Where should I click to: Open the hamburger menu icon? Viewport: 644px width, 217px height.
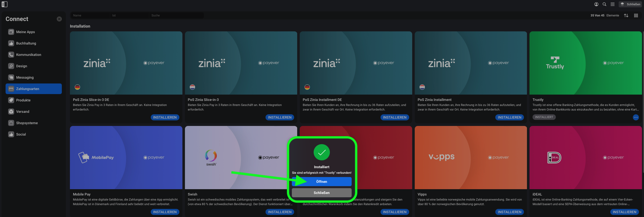click(x=613, y=4)
